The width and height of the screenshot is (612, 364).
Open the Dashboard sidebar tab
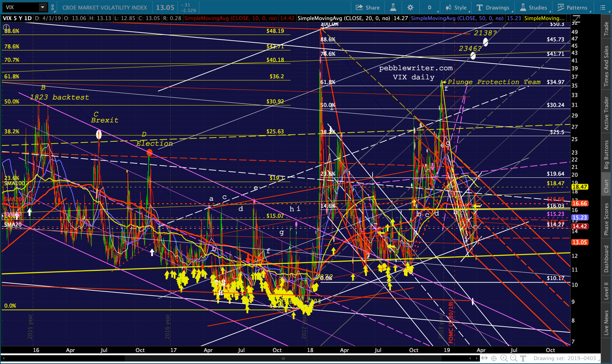(607, 259)
